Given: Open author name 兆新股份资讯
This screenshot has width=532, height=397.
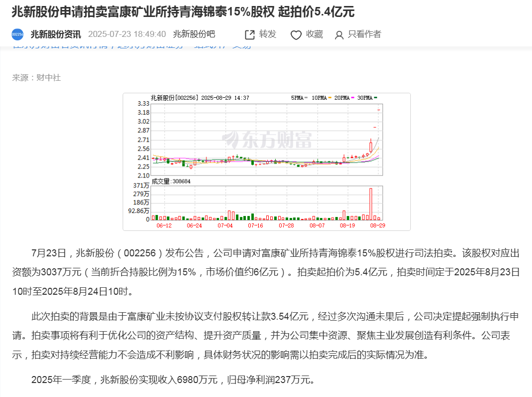Looking at the screenshot, I should pos(56,34).
